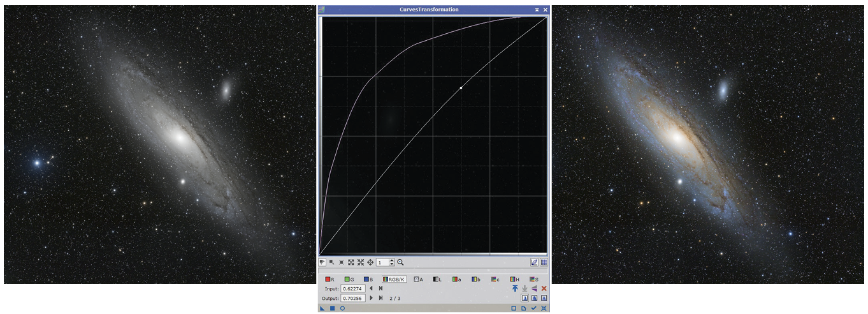Click the zoom 1:1 magnifier icon
The height and width of the screenshot is (314, 868).
pyautogui.click(x=400, y=262)
